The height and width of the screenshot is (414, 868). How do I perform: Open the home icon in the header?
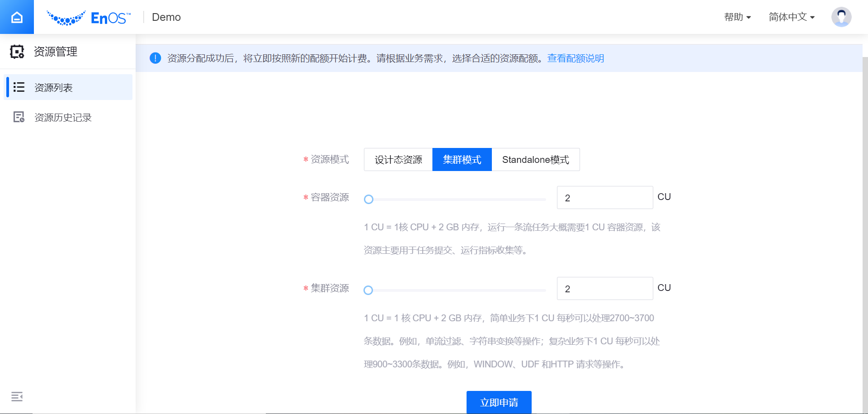click(17, 17)
